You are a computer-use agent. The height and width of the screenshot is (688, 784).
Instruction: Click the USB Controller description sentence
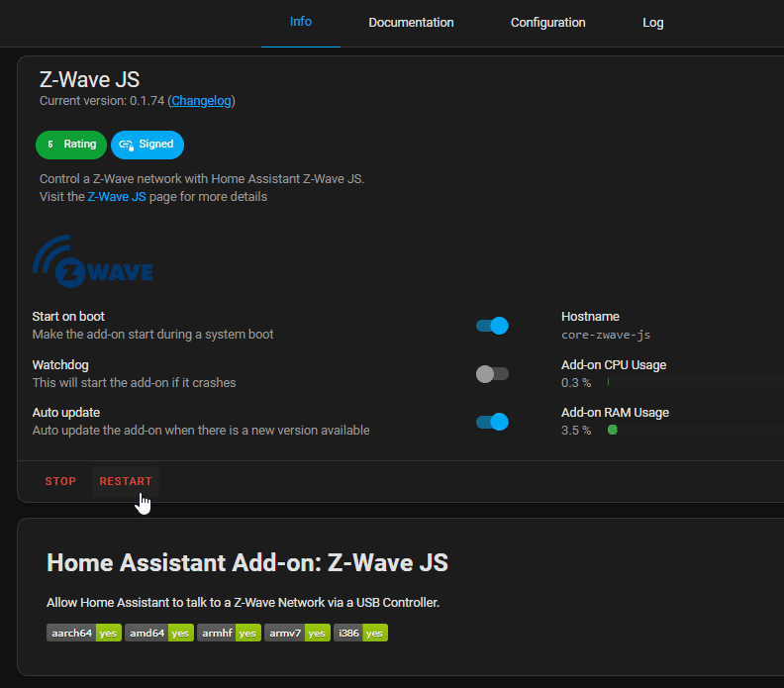pyautogui.click(x=243, y=603)
